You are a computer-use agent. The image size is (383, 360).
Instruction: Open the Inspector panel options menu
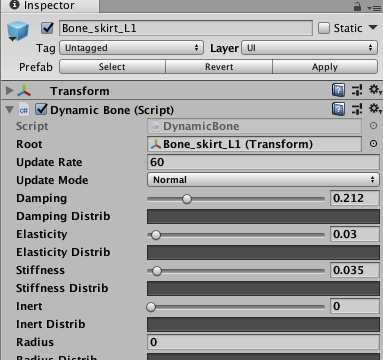(x=374, y=8)
